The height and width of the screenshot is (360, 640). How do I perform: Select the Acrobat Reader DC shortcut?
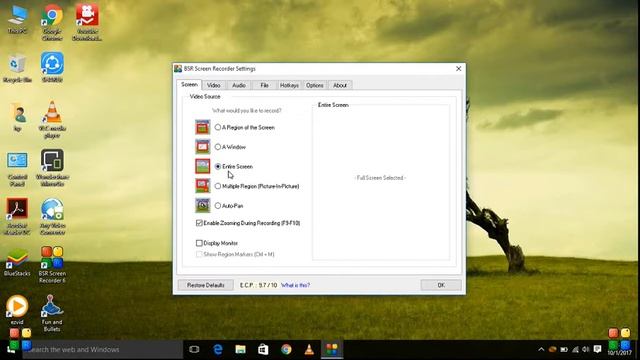pyautogui.click(x=18, y=217)
